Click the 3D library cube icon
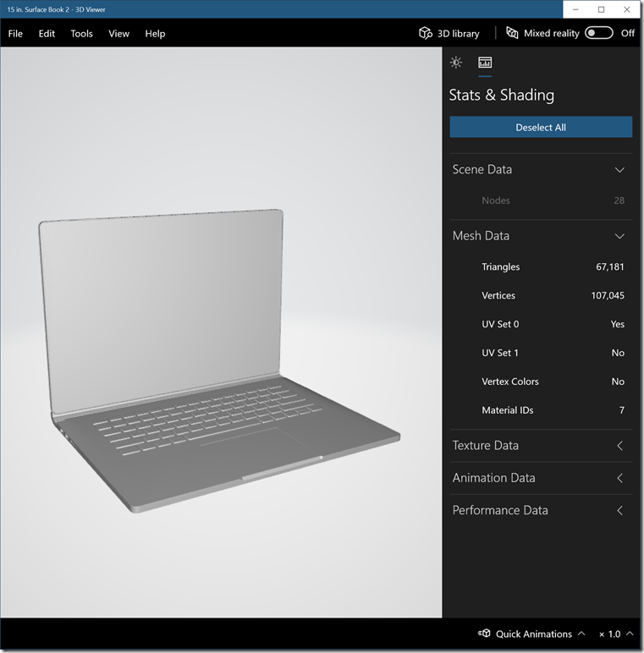Image resolution: width=644 pixels, height=653 pixels. point(426,33)
